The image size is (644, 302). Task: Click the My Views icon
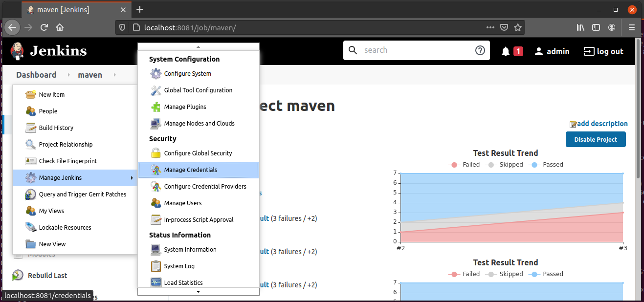(x=31, y=211)
